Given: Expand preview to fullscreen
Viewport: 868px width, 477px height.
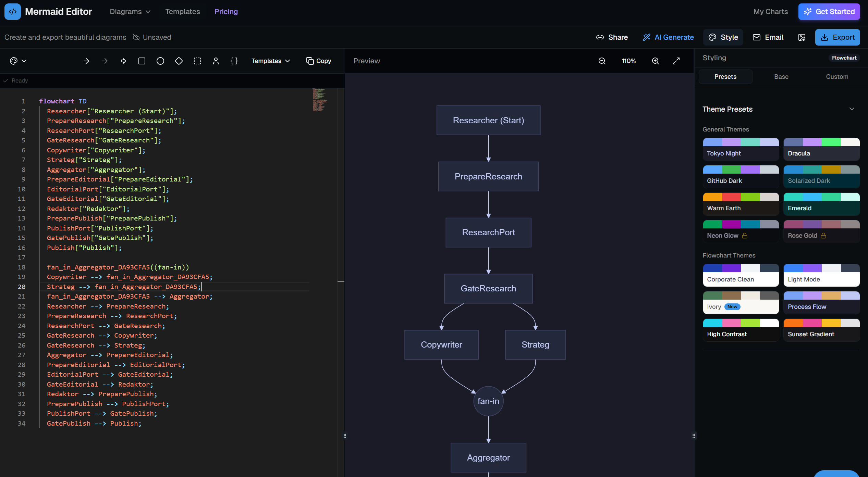Looking at the screenshot, I should (676, 61).
